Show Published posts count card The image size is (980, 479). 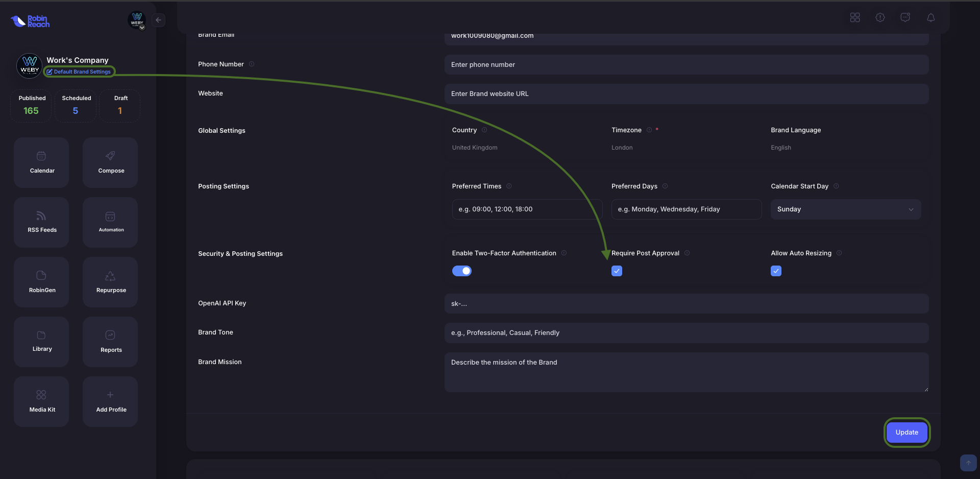point(31,106)
